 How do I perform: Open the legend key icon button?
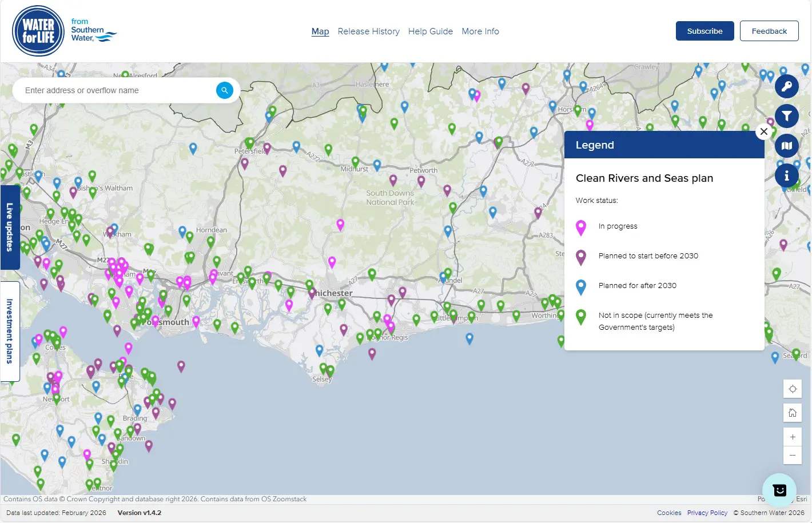[x=786, y=87]
